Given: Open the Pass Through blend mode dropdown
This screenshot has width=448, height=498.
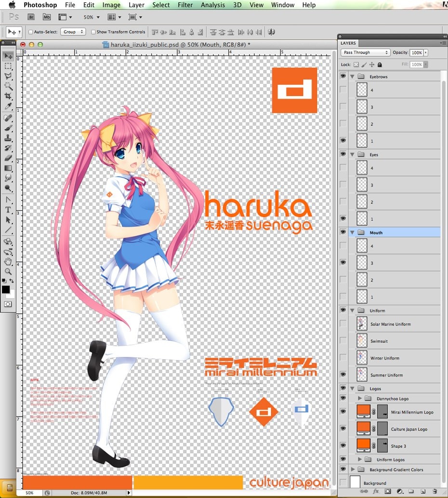Looking at the screenshot, I should pos(366,53).
